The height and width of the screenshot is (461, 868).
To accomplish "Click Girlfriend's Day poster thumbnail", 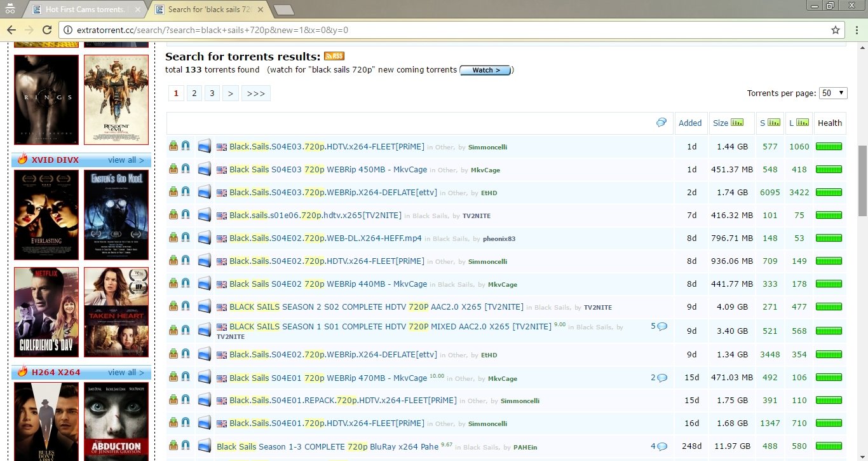I will point(46,312).
